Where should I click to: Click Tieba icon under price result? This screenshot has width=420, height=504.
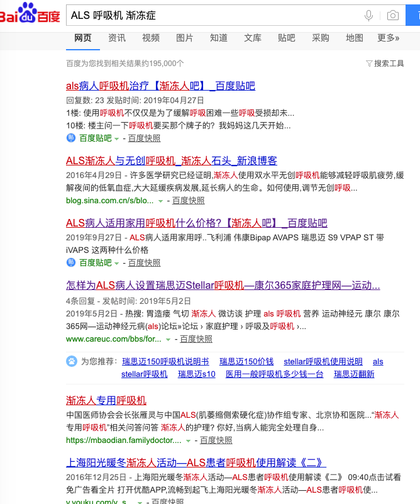[70, 262]
